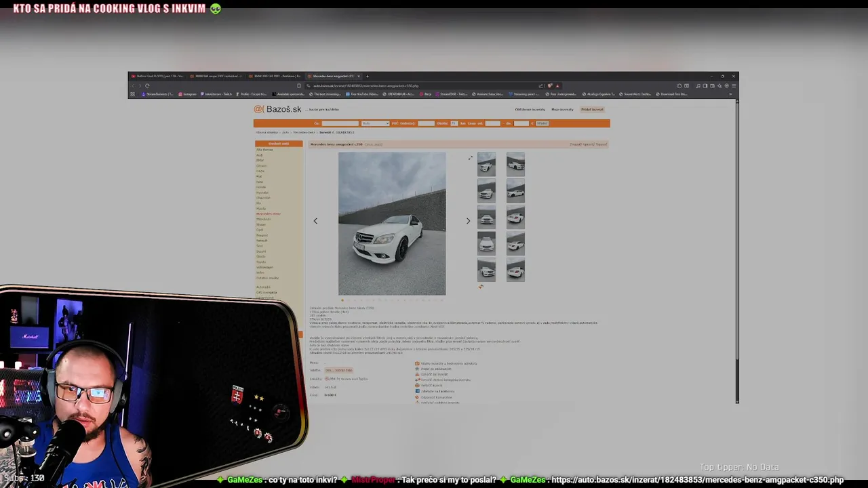The width and height of the screenshot is (868, 488).
Task: Reveal the seller phone number 'zobraz číslo'
Action: coord(338,370)
